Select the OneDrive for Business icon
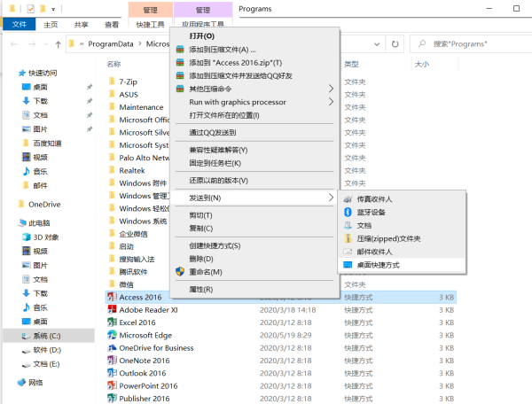The image size is (532, 404). (x=112, y=347)
